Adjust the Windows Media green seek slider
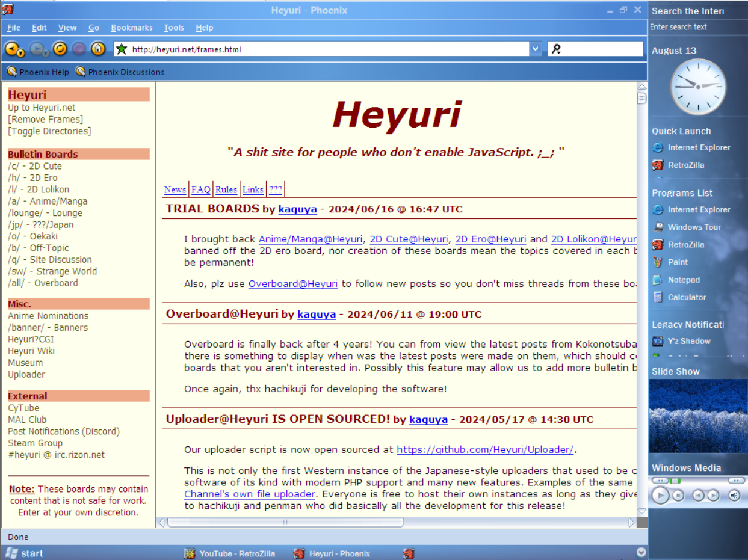Viewport: 748px width, 560px height. [675, 481]
